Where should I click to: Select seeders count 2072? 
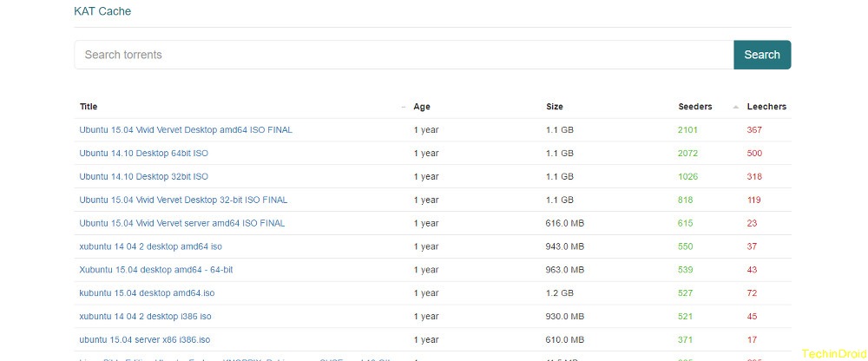tap(687, 154)
